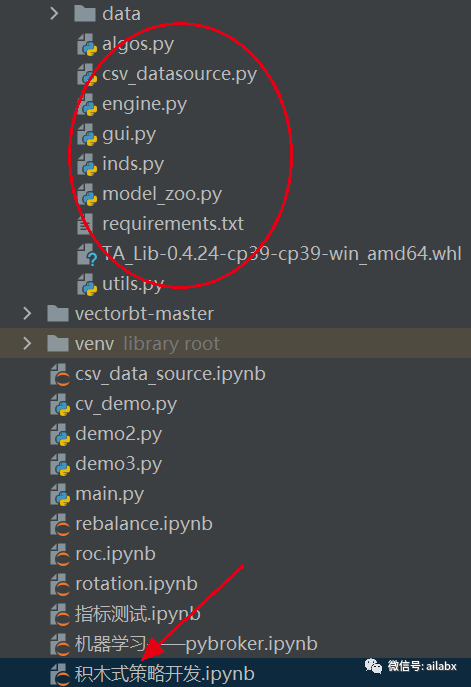Image resolution: width=471 pixels, height=687 pixels.
Task: Click the Jupyter icon beside roc.ipynb
Action: [x=60, y=555]
